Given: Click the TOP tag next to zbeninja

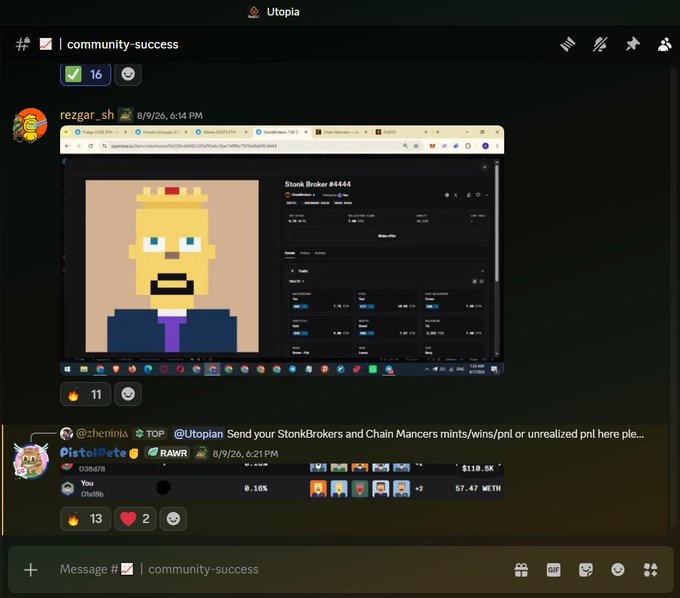Looking at the screenshot, I should point(150,434).
